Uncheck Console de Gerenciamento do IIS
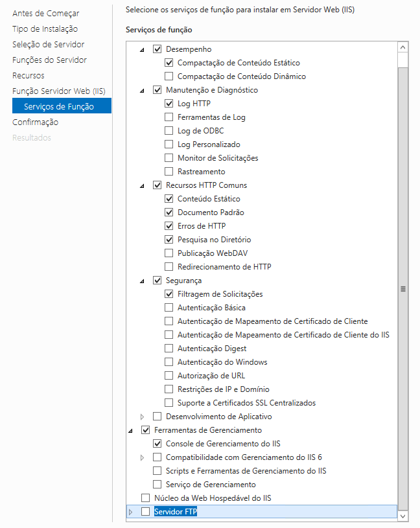 click(x=157, y=444)
